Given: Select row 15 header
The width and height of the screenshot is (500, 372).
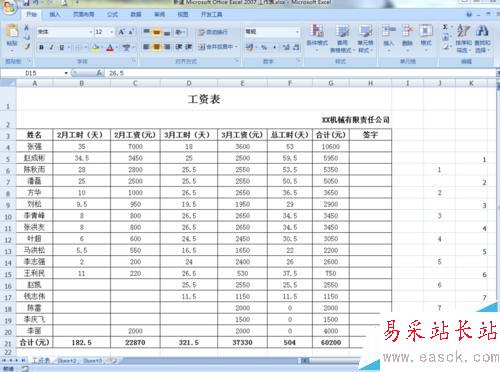Looking at the screenshot, I should (x=8, y=274).
